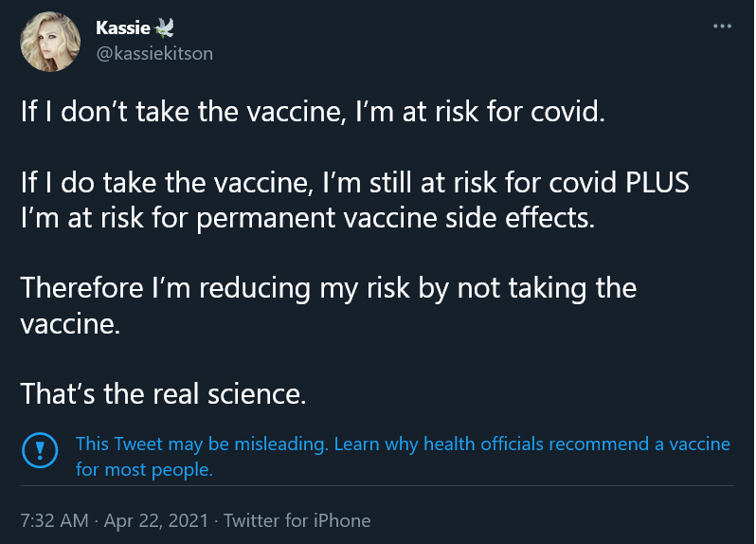Click the 7:32 AM timestamp
756x544 pixels.
tap(55, 520)
